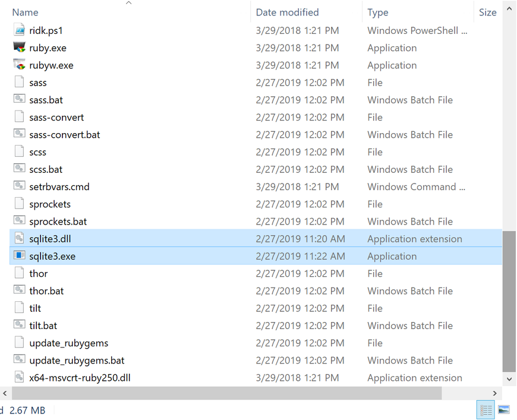This screenshot has width=517, height=420.
Task: Click the horizontal scrollbar right arrow
Action: click(x=494, y=393)
